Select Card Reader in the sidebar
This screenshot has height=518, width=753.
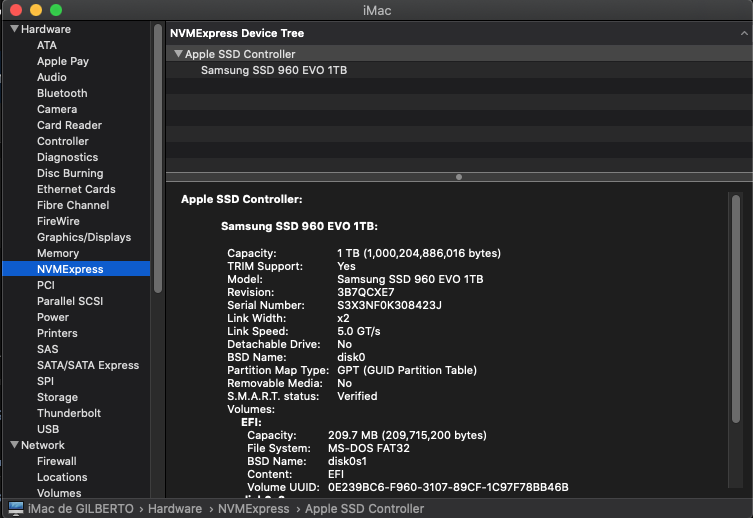pyautogui.click(x=69, y=125)
